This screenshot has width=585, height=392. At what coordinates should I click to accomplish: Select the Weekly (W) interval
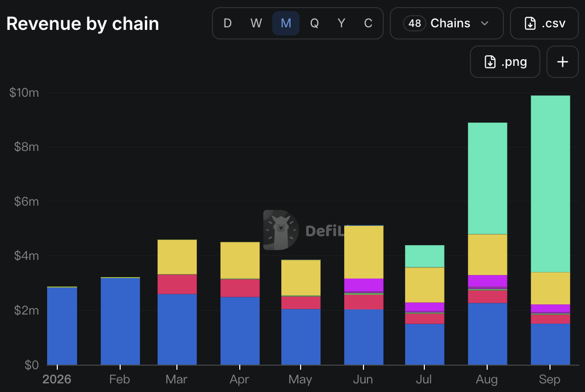click(256, 23)
